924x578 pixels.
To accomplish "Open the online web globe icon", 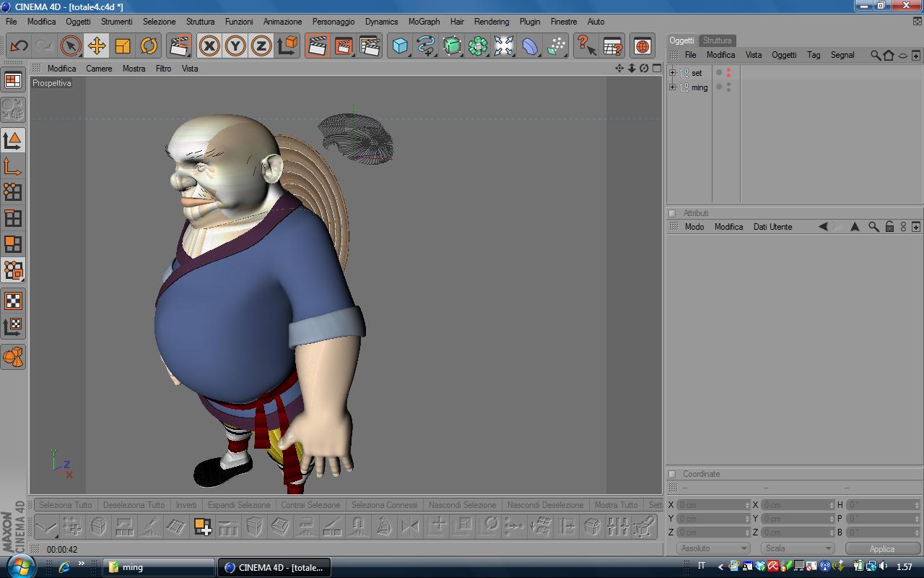I will pyautogui.click(x=642, y=46).
